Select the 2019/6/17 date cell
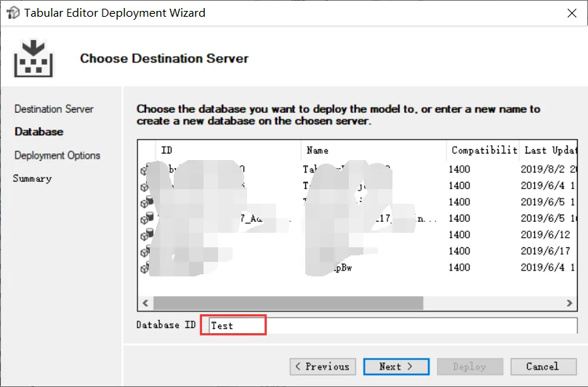Screen dimensions: 588x387 coord(546,251)
